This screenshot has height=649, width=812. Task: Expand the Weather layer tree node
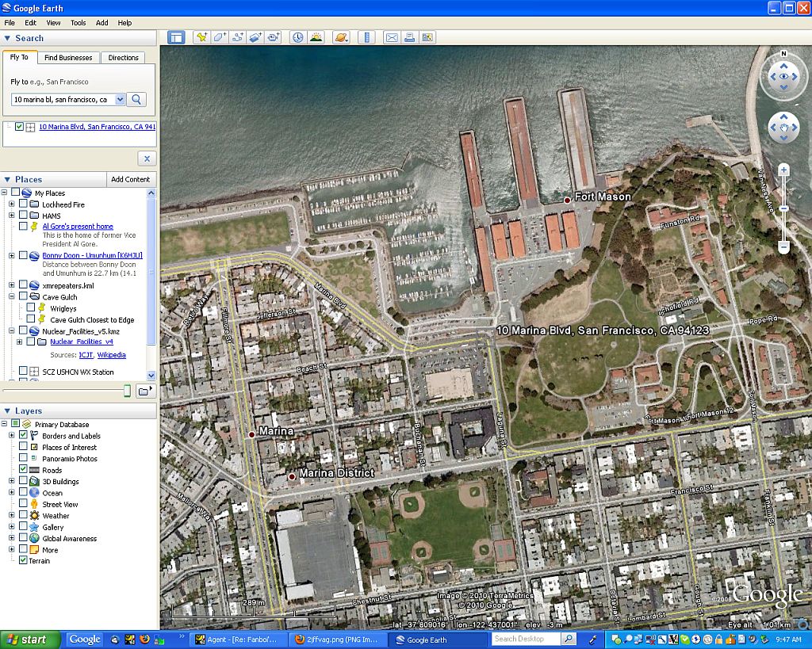pyautogui.click(x=12, y=516)
